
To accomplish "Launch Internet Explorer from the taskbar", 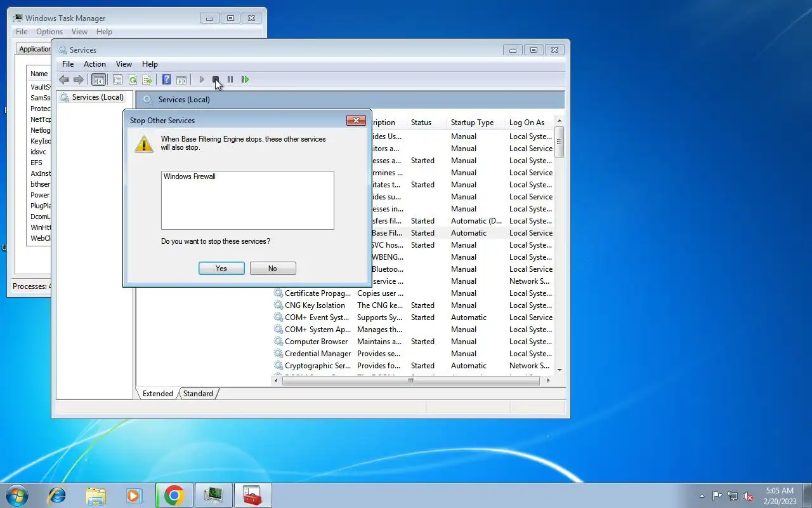I will [57, 495].
